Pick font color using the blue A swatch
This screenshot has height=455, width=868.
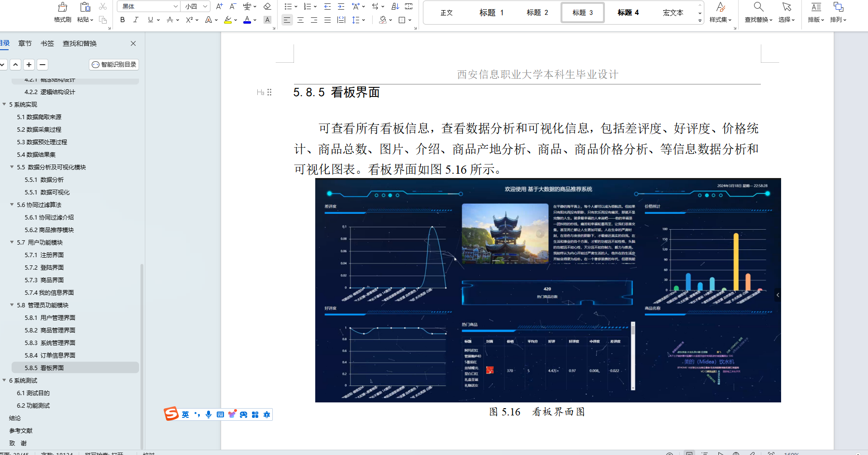click(x=246, y=20)
